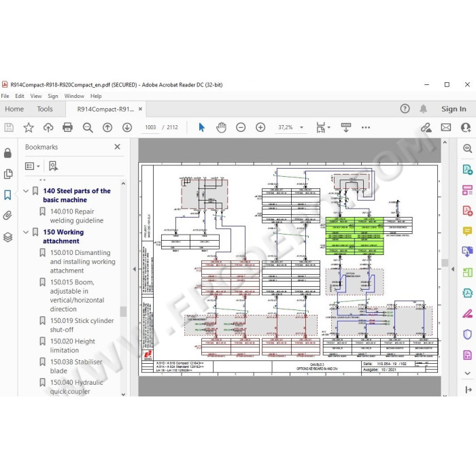
Task: Close the R914Compact document tab
Action: click(x=140, y=109)
